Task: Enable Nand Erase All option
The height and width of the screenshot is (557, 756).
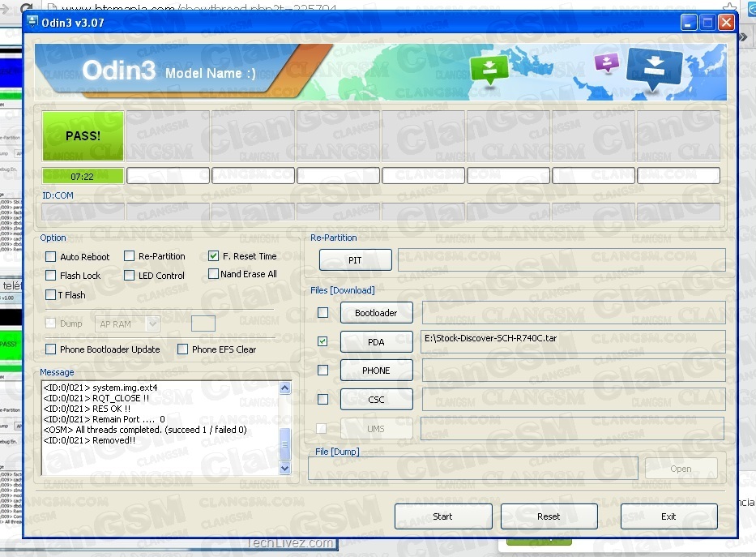Action: [x=214, y=274]
